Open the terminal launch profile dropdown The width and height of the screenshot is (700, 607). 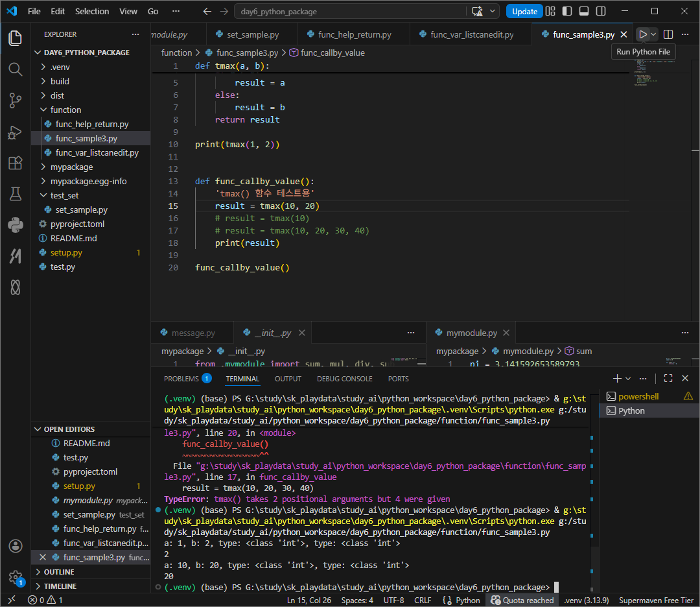[628, 379]
